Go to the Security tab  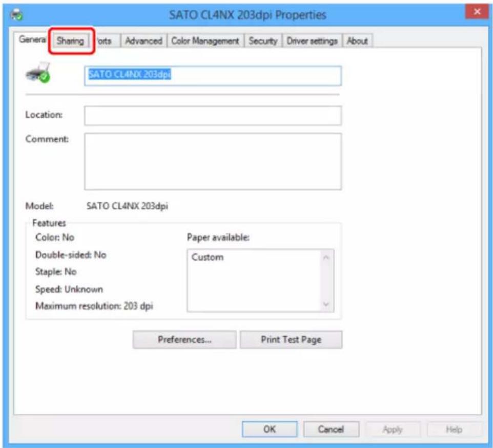click(x=263, y=41)
